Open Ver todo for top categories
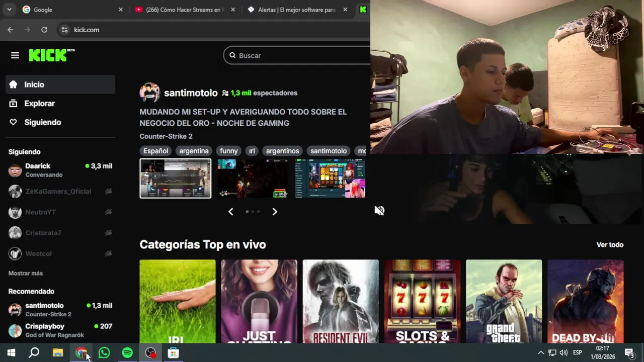 610,245
